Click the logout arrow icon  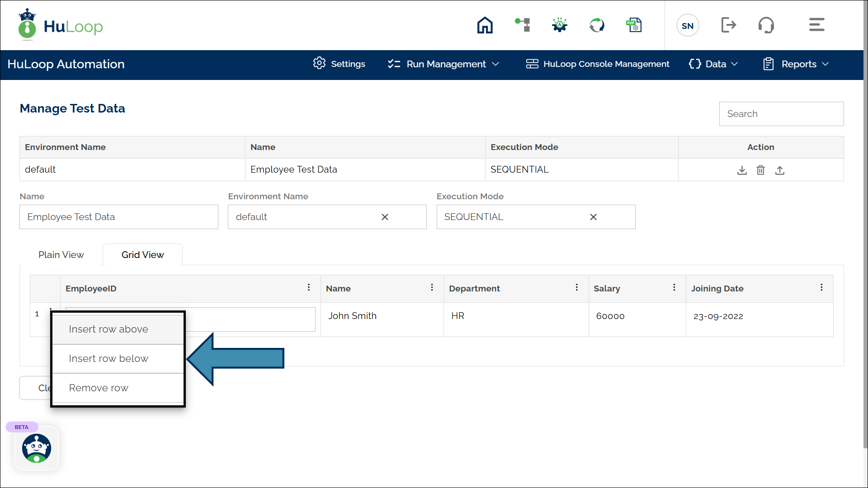coord(728,25)
